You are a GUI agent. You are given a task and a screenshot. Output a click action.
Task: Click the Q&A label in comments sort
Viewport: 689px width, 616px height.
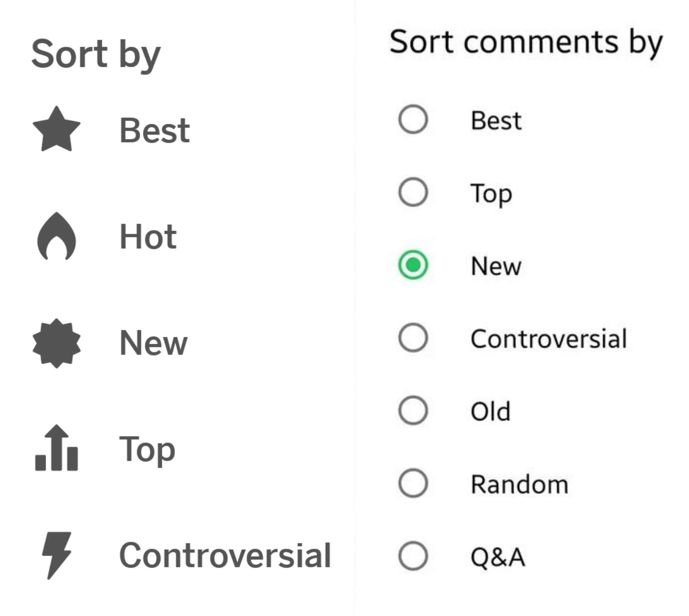498,557
